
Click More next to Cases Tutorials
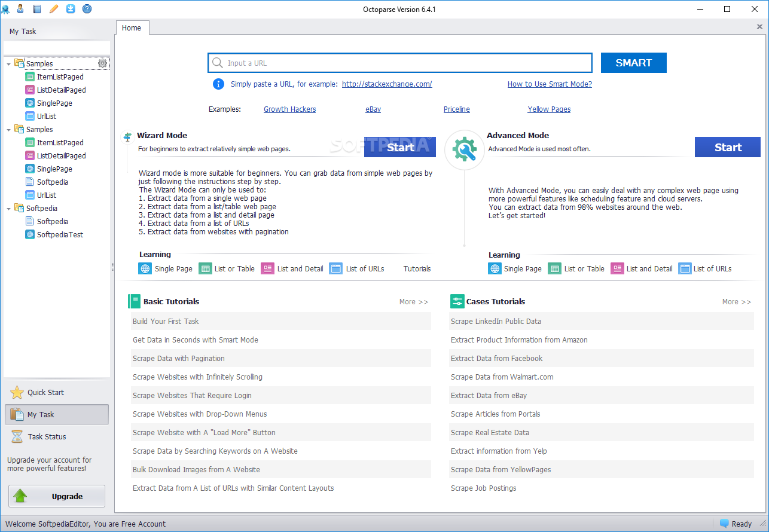point(737,302)
